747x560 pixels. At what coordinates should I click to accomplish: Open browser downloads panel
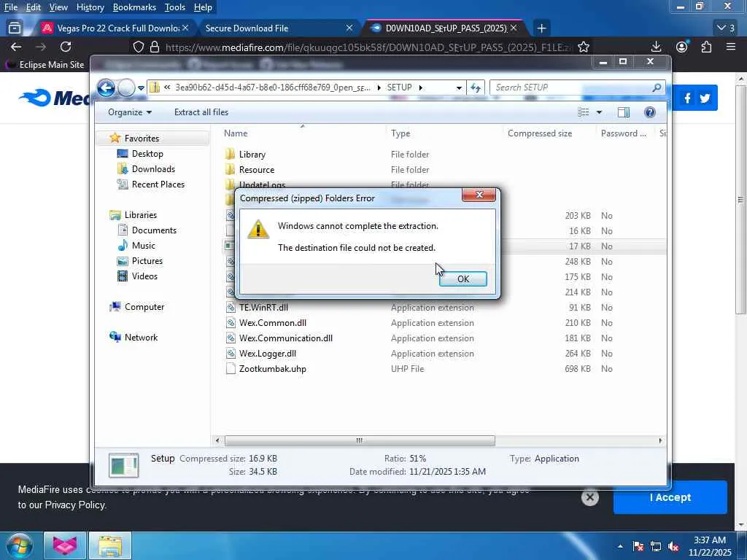[x=656, y=47]
